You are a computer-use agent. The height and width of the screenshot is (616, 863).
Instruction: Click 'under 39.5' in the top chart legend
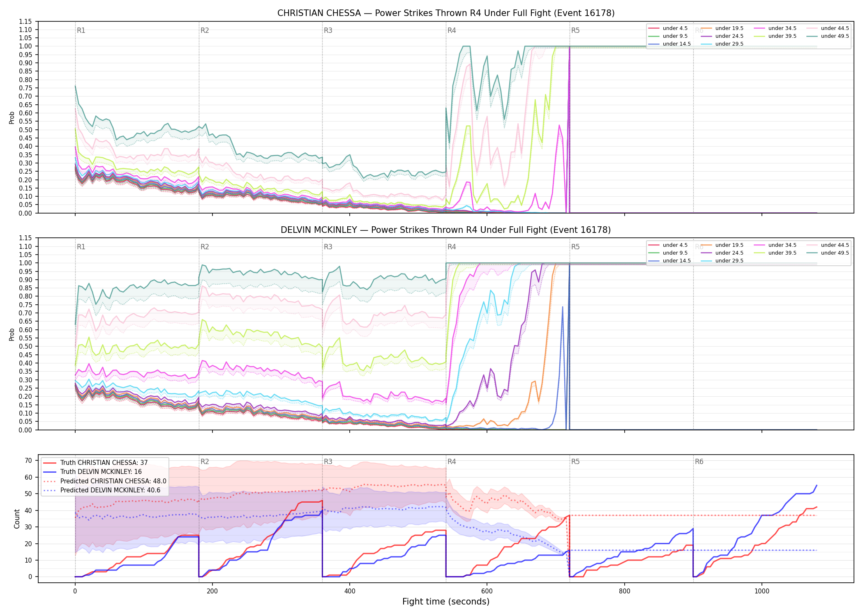pos(775,36)
